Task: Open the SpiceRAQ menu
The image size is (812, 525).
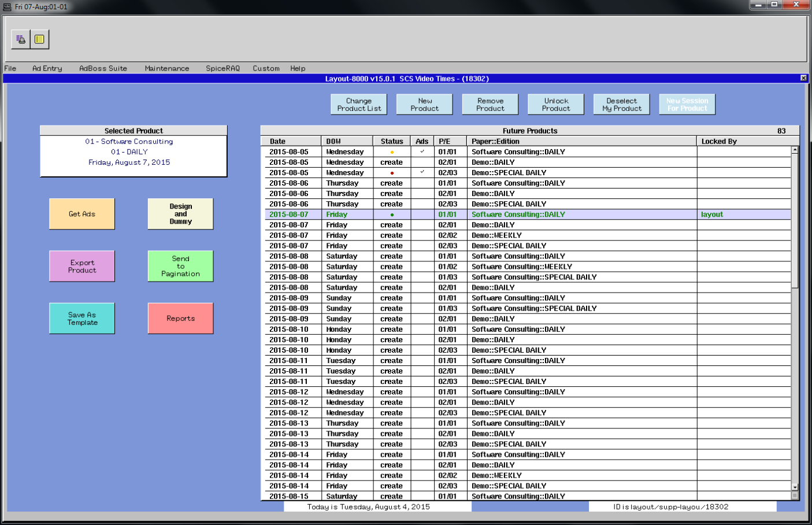Action: (x=223, y=68)
